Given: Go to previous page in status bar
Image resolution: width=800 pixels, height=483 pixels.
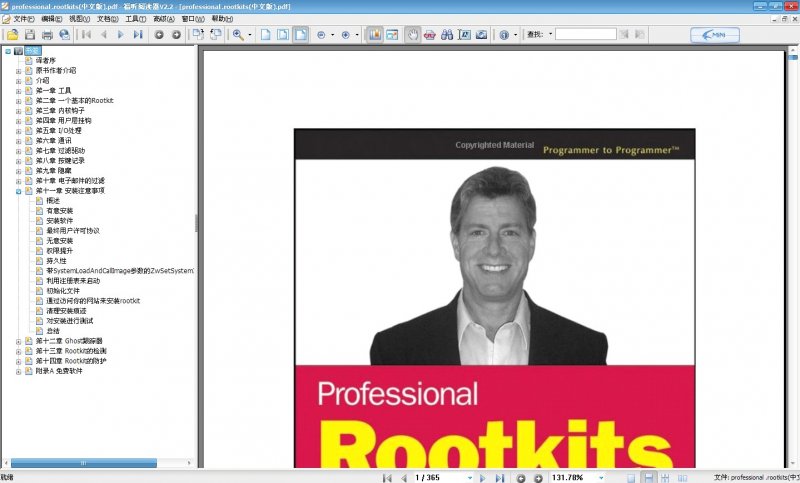Looking at the screenshot, I should (x=404, y=478).
